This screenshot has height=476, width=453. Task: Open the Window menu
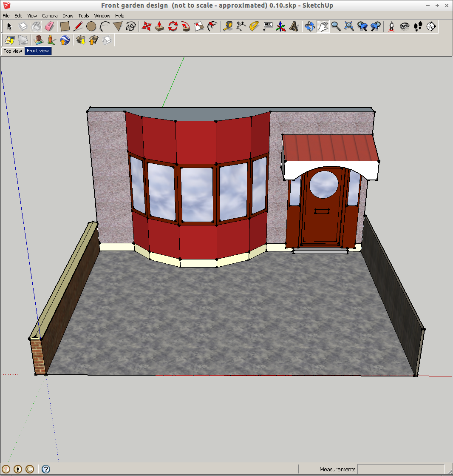coord(102,16)
